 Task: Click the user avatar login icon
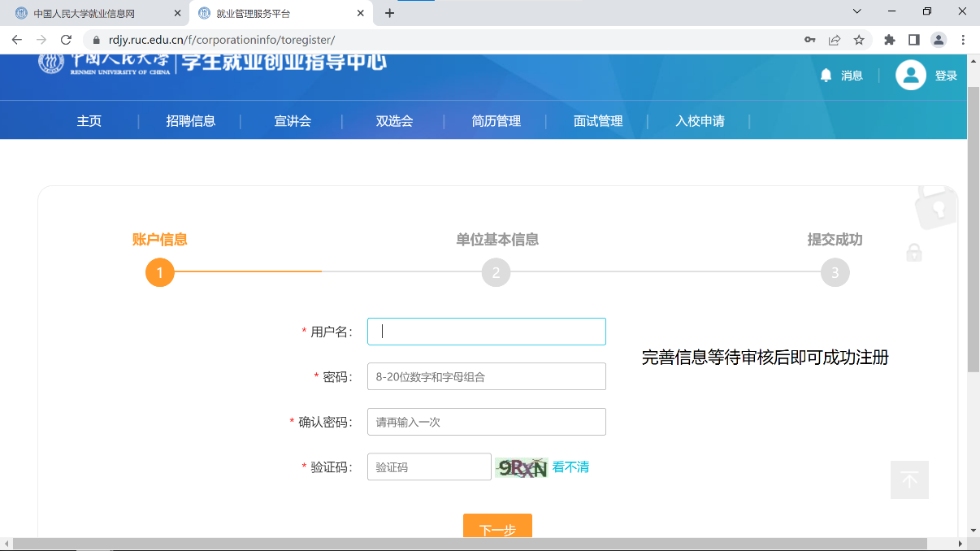(x=911, y=76)
